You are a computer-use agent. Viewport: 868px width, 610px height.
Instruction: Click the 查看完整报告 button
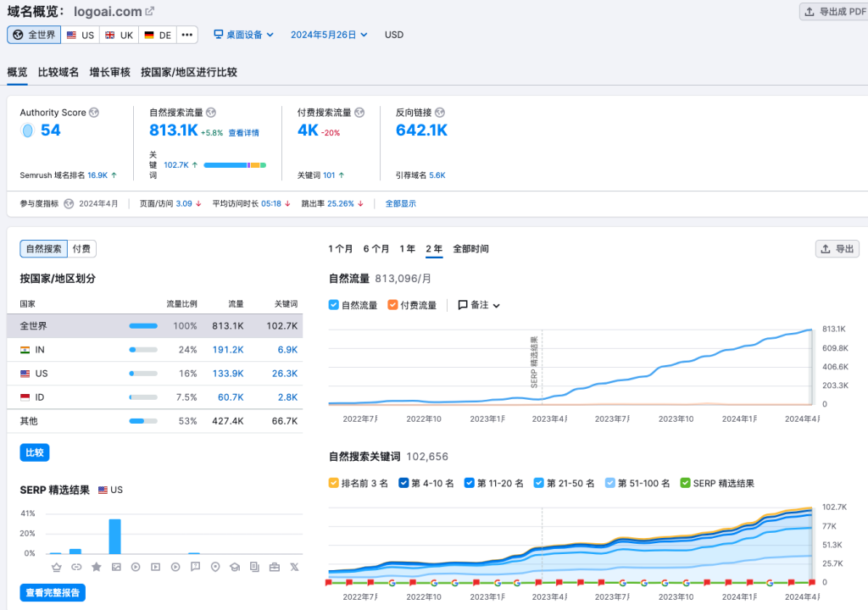point(53,593)
